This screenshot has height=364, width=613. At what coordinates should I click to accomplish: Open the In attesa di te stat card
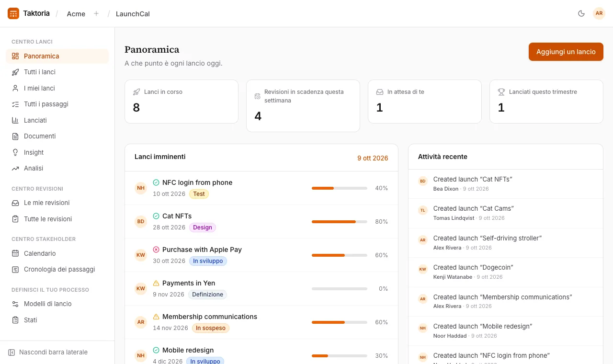tap(425, 102)
